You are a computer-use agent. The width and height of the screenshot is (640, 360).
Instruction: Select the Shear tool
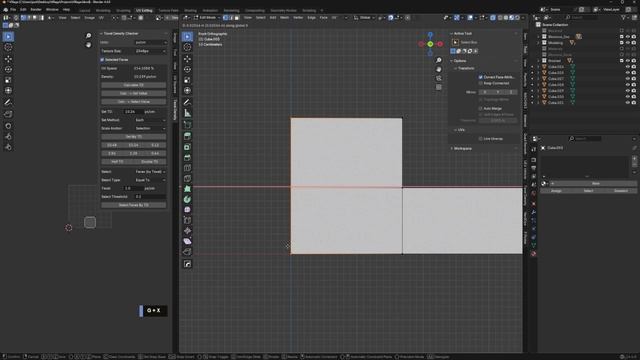click(187, 242)
